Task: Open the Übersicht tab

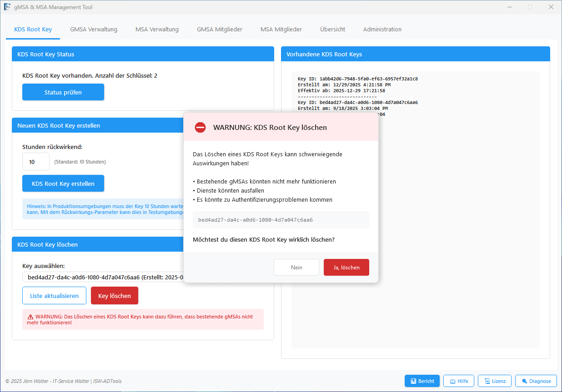Action: point(332,30)
